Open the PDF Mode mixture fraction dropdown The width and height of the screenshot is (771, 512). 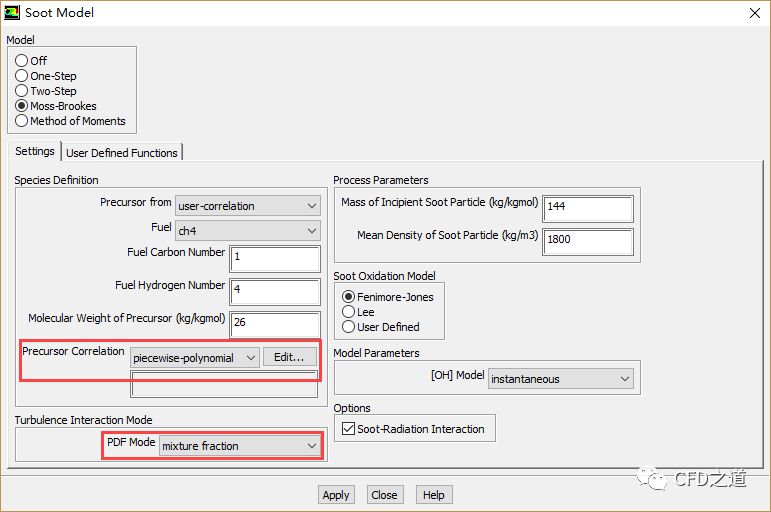(x=239, y=446)
